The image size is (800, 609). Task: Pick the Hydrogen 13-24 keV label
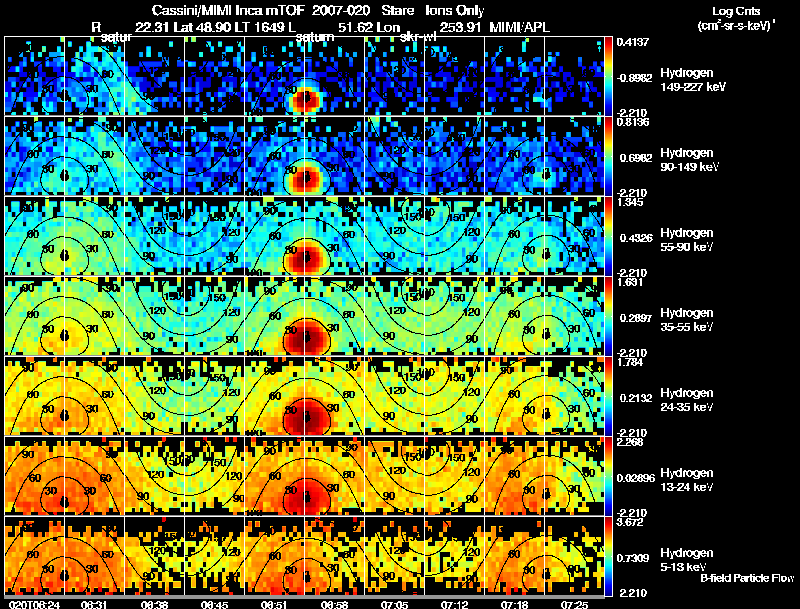(686, 480)
